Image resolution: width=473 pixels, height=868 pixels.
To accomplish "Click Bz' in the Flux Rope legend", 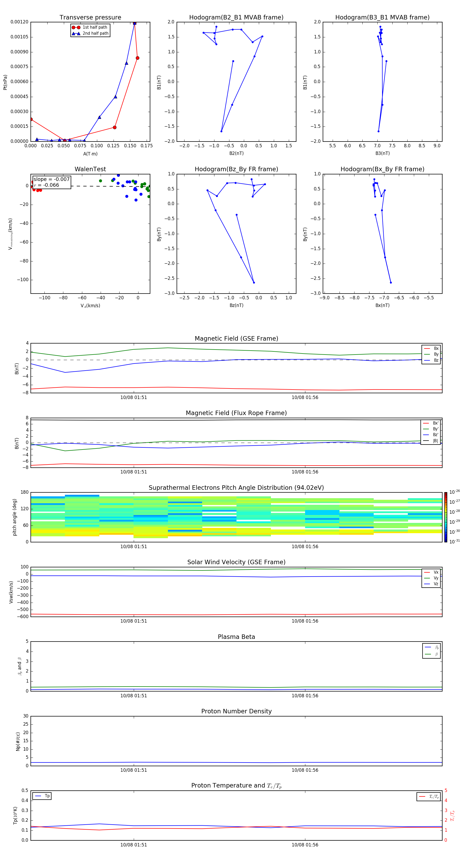I will [x=431, y=435].
